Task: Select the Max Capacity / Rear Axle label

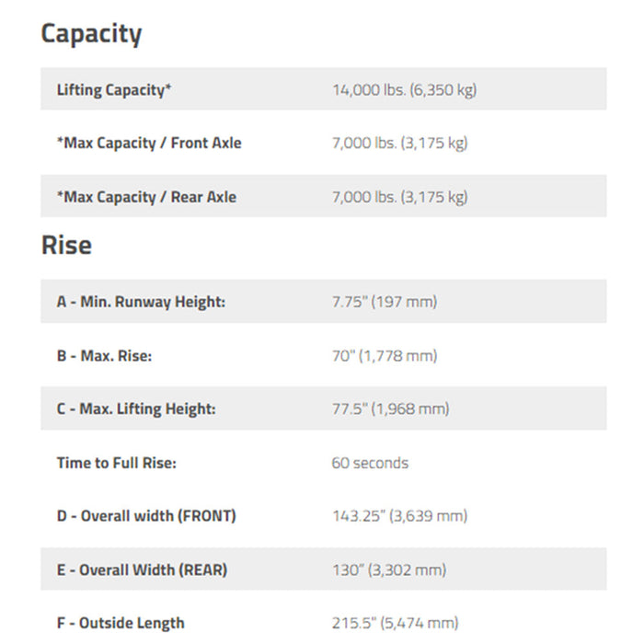Action: pos(146,197)
